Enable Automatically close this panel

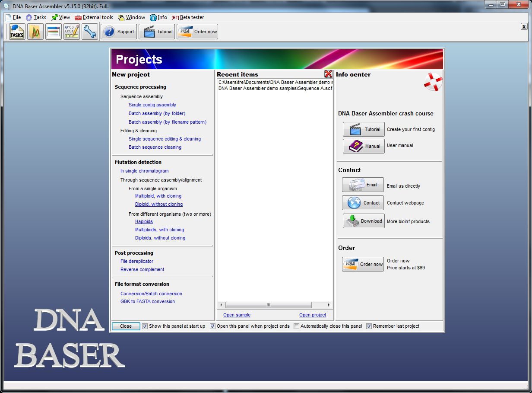(x=297, y=326)
